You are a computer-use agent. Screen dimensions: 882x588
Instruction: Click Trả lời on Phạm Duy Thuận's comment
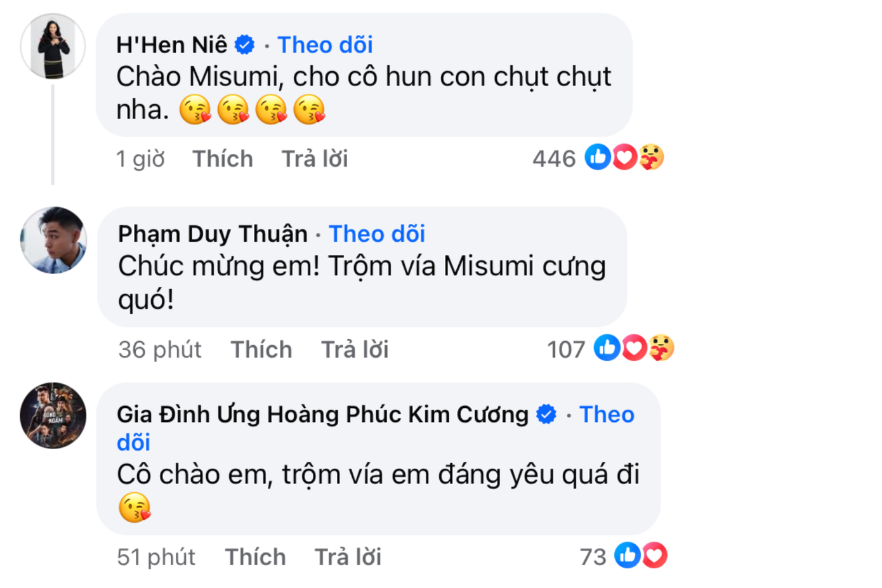(x=354, y=348)
